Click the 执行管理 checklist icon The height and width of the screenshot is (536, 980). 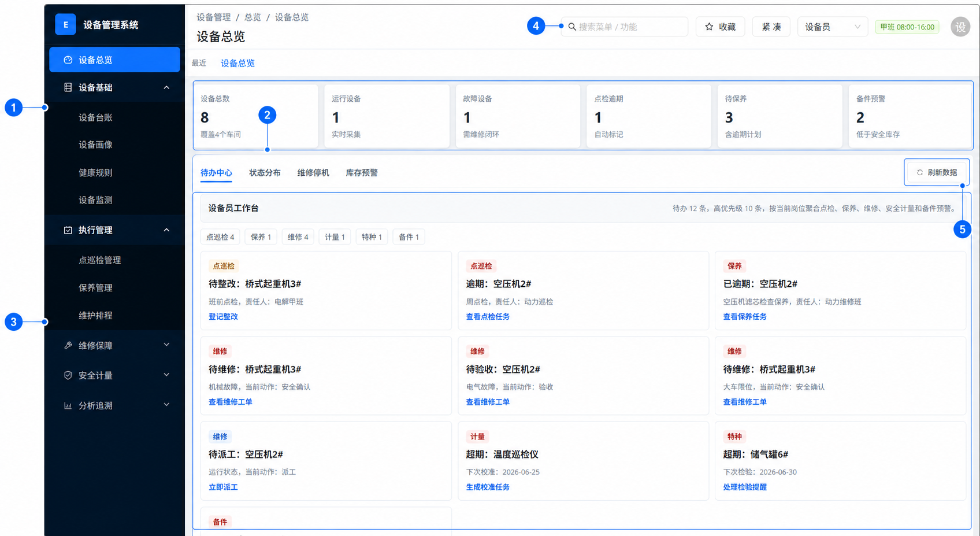[68, 230]
